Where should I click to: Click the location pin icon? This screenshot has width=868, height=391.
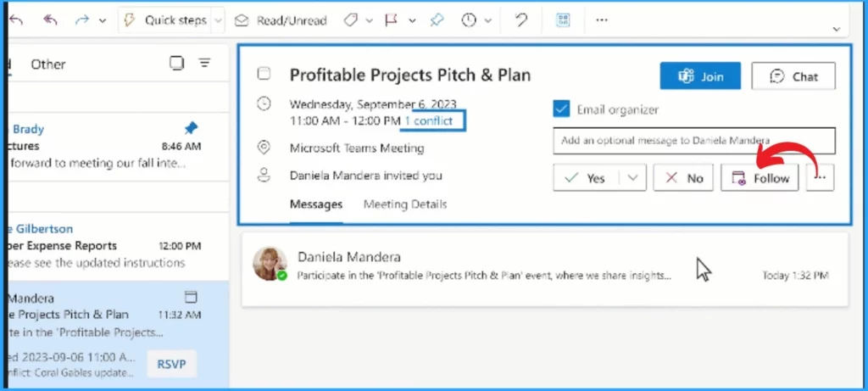click(264, 148)
